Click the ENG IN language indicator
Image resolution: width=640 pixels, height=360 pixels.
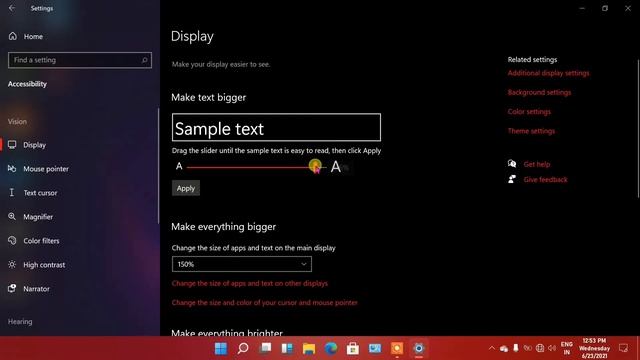tap(567, 348)
